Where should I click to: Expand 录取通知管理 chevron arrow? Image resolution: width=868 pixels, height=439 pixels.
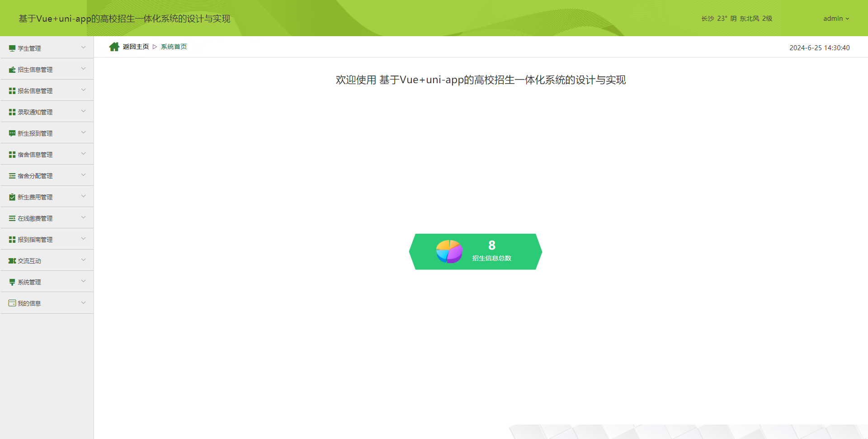(x=83, y=111)
